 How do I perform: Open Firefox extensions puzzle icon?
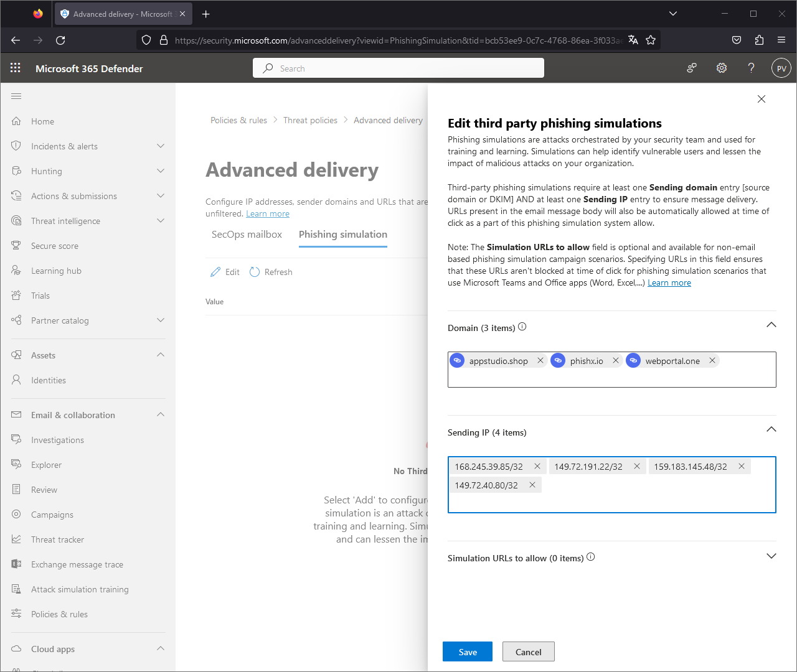(x=759, y=40)
